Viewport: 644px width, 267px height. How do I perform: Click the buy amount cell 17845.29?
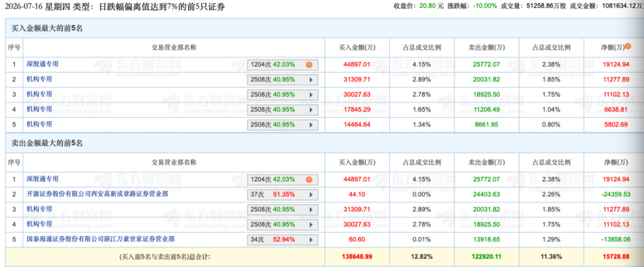(357, 109)
